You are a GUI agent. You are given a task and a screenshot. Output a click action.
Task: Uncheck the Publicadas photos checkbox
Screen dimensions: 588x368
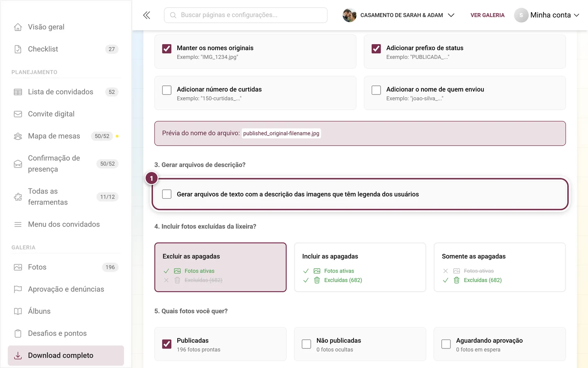point(167,344)
